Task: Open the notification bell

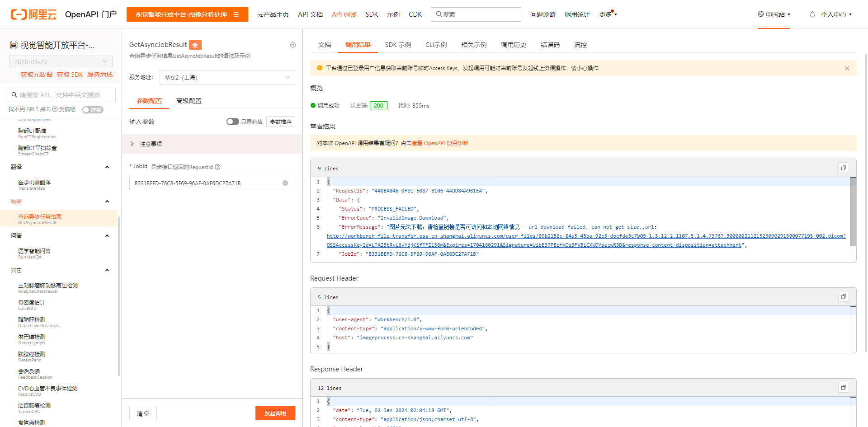Action: click(812, 14)
